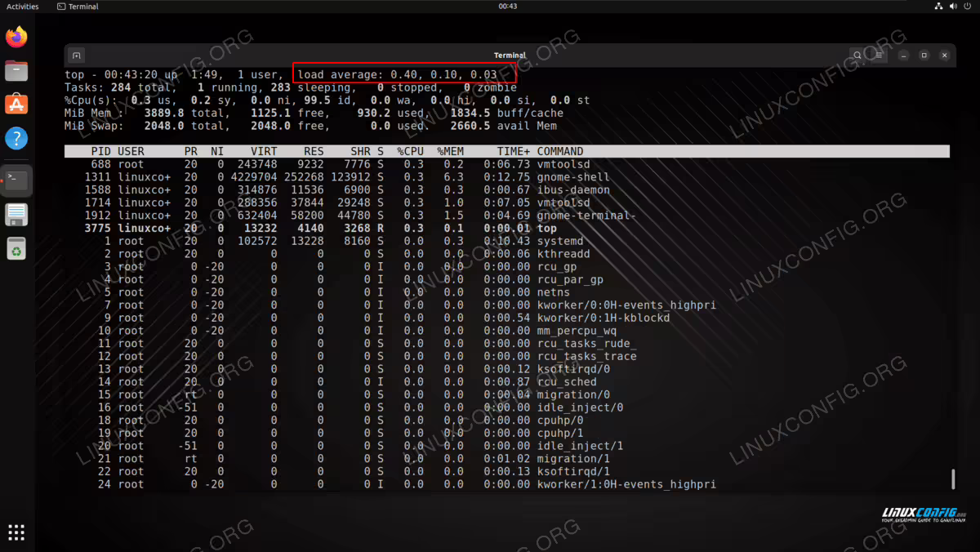Click the USER column header
The height and width of the screenshot is (552, 980).
click(x=131, y=151)
